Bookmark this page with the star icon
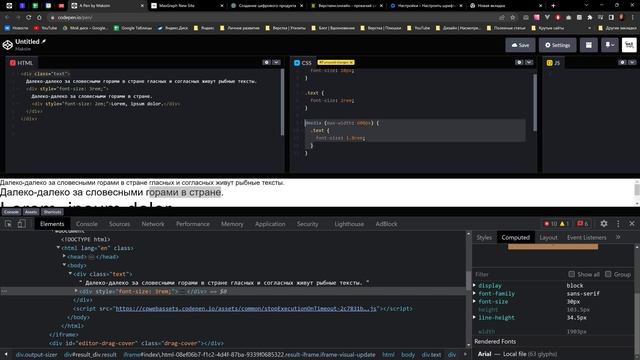The width and height of the screenshot is (640, 360). coord(513,18)
